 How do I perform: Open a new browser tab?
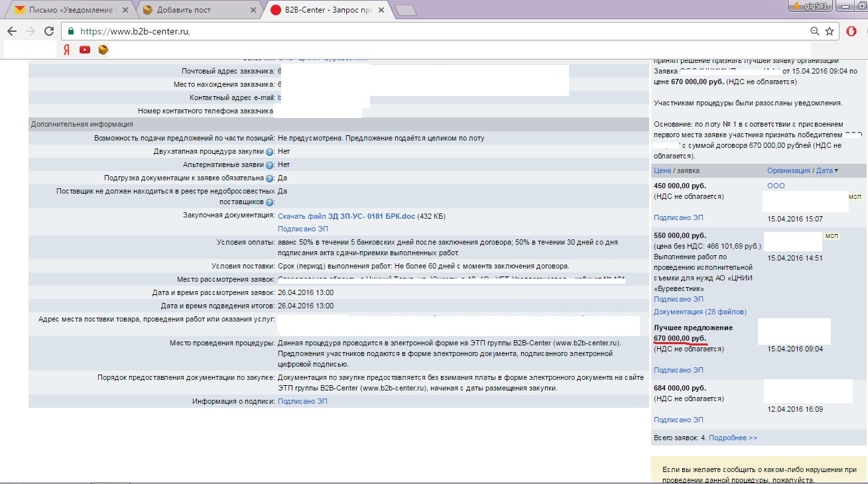click(x=405, y=10)
